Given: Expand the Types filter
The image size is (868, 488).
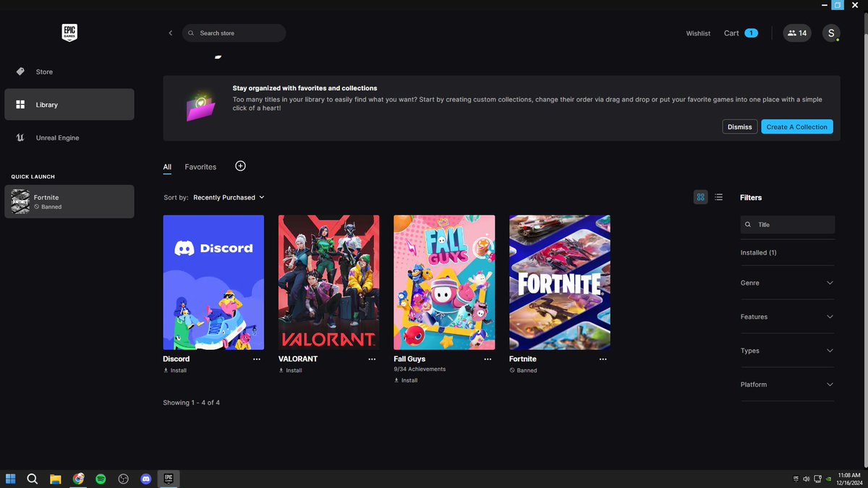Looking at the screenshot, I should click(x=787, y=351).
